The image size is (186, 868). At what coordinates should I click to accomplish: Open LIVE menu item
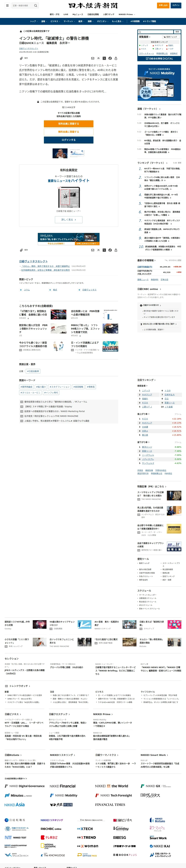(66, 14)
